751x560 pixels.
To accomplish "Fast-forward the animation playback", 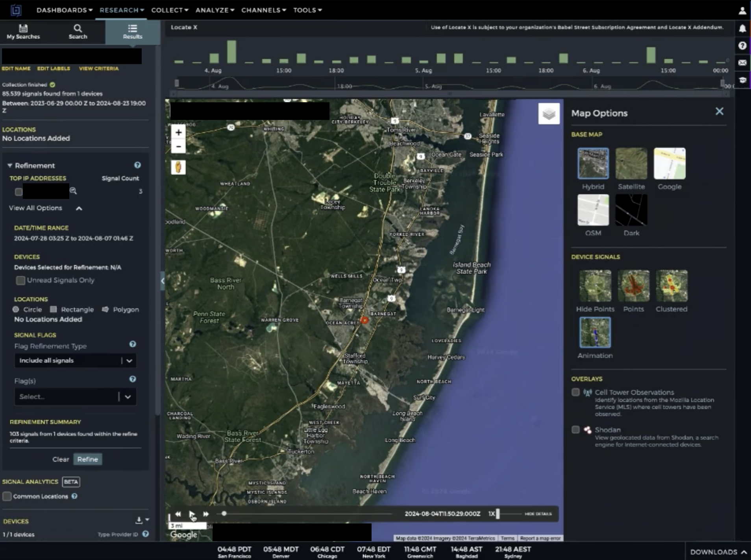I will (206, 514).
